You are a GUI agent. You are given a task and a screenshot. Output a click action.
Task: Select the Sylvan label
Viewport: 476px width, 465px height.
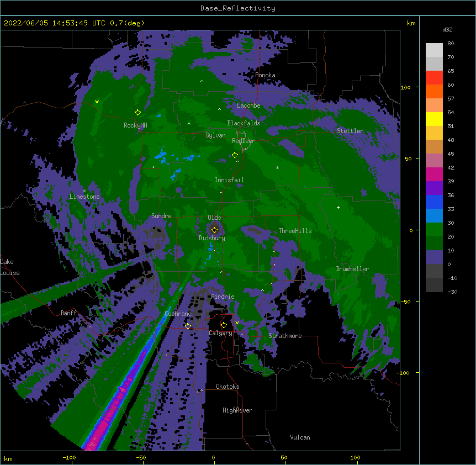coord(215,135)
